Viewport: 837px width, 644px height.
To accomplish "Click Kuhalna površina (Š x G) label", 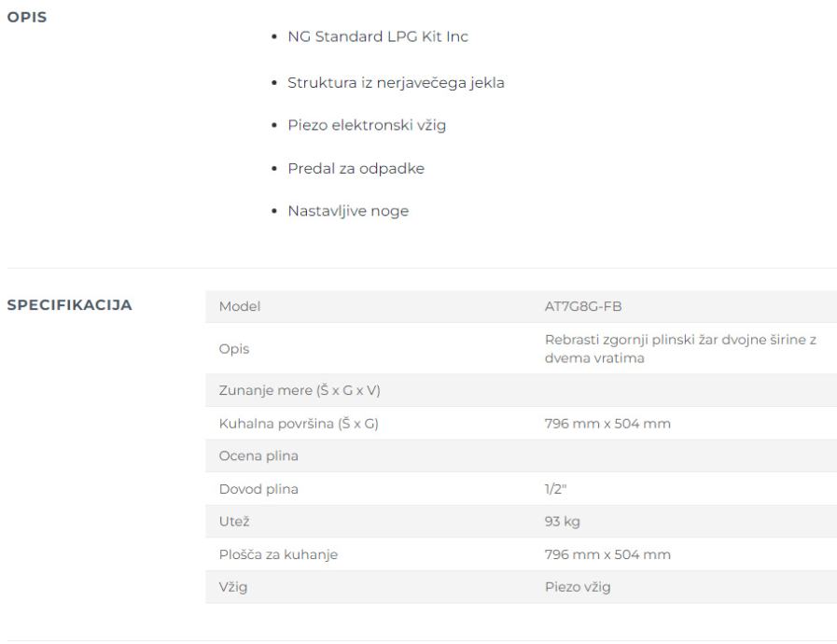I will tap(299, 424).
